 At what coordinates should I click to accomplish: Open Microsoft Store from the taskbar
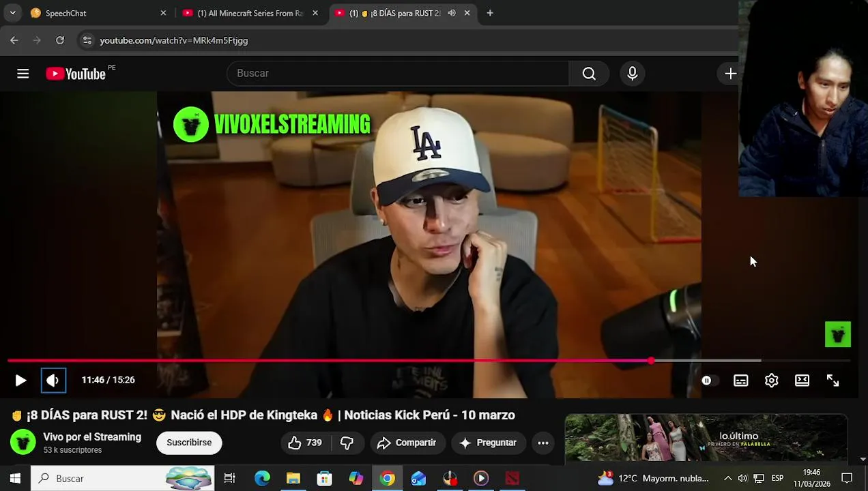click(x=325, y=478)
